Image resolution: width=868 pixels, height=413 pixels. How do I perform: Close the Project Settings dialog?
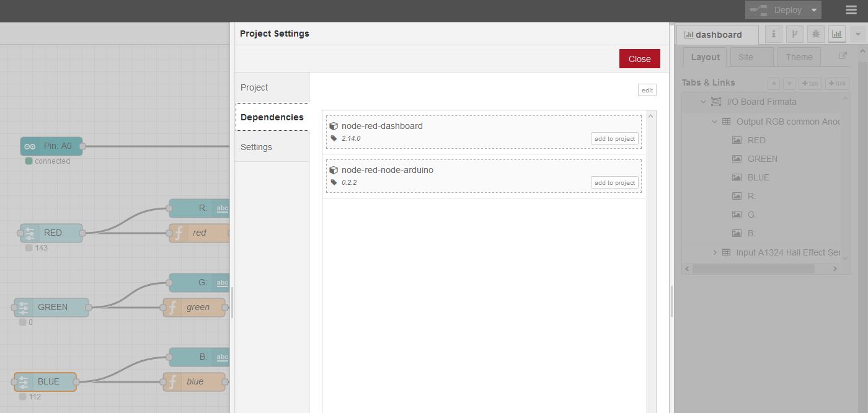[x=639, y=59]
